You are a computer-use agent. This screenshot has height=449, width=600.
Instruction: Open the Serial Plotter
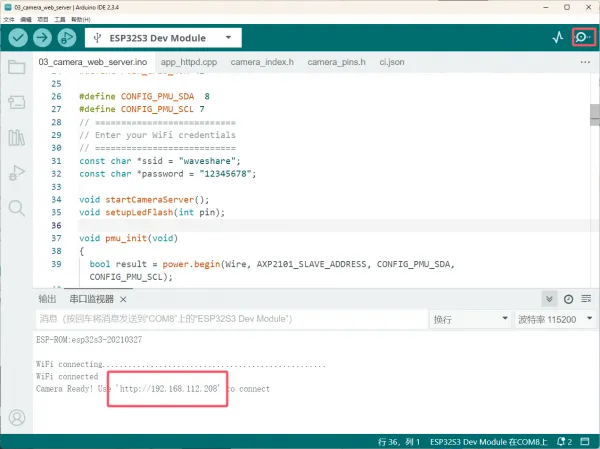coord(558,37)
